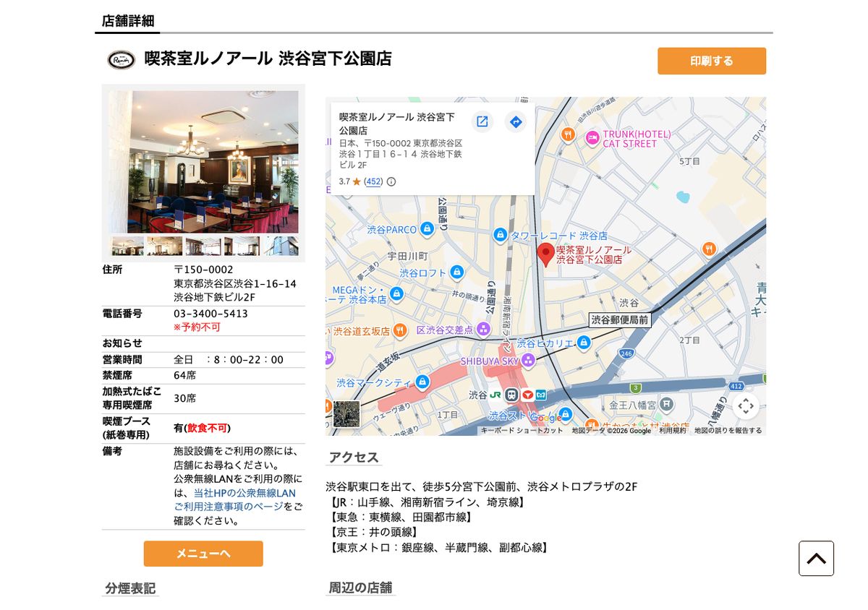This screenshot has width=868, height=610.
Task: Select the fifth thumbnail showing building exterior
Action: click(x=281, y=246)
